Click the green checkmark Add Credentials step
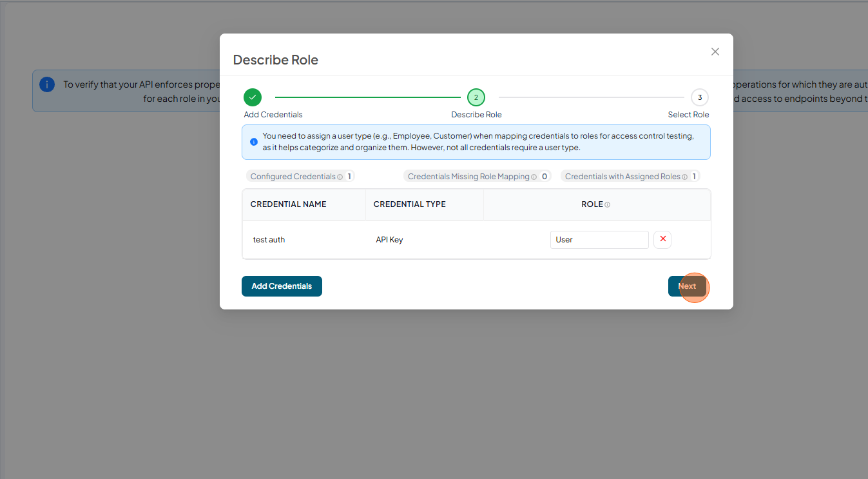 253,97
